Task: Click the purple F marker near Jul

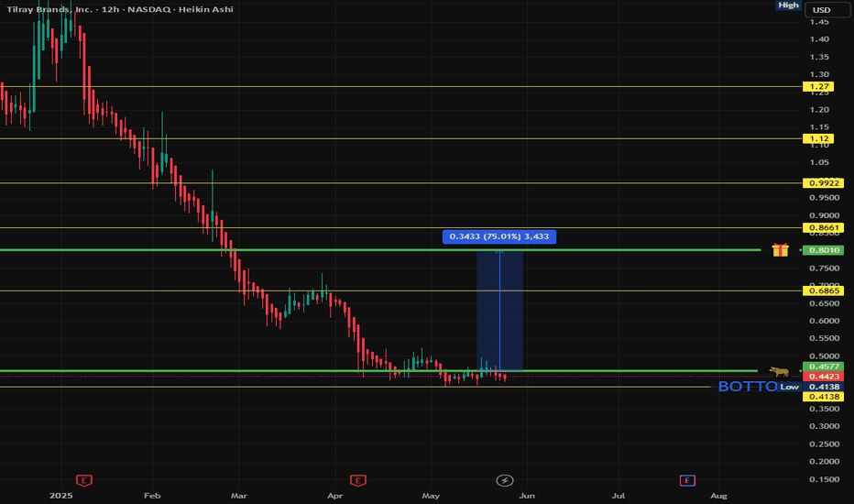Action: click(x=687, y=480)
